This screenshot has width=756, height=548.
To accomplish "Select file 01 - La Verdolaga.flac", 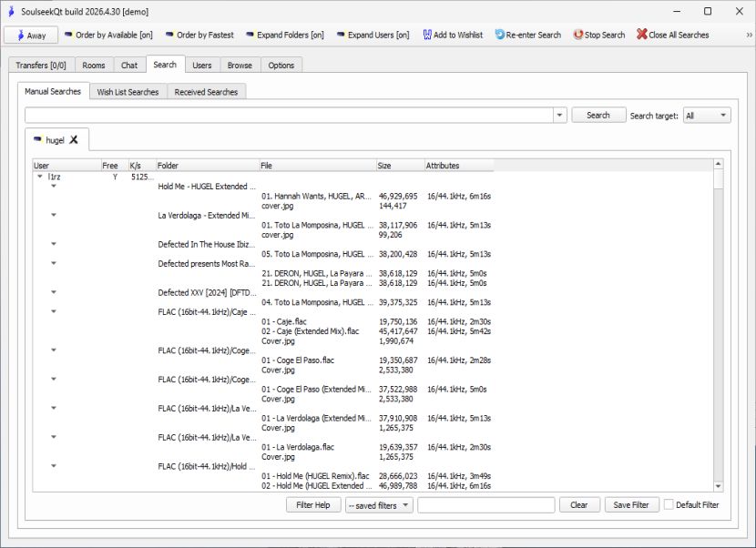I will [298, 447].
